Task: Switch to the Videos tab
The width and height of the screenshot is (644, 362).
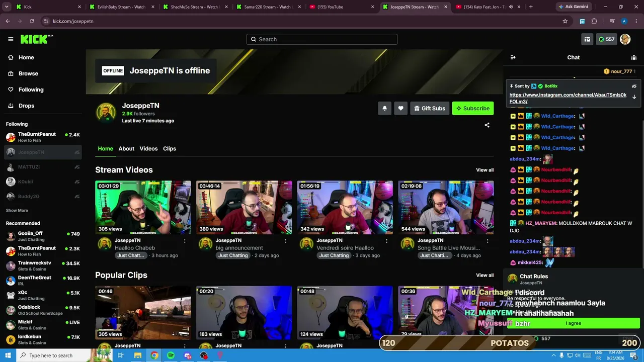Action: click(148, 149)
